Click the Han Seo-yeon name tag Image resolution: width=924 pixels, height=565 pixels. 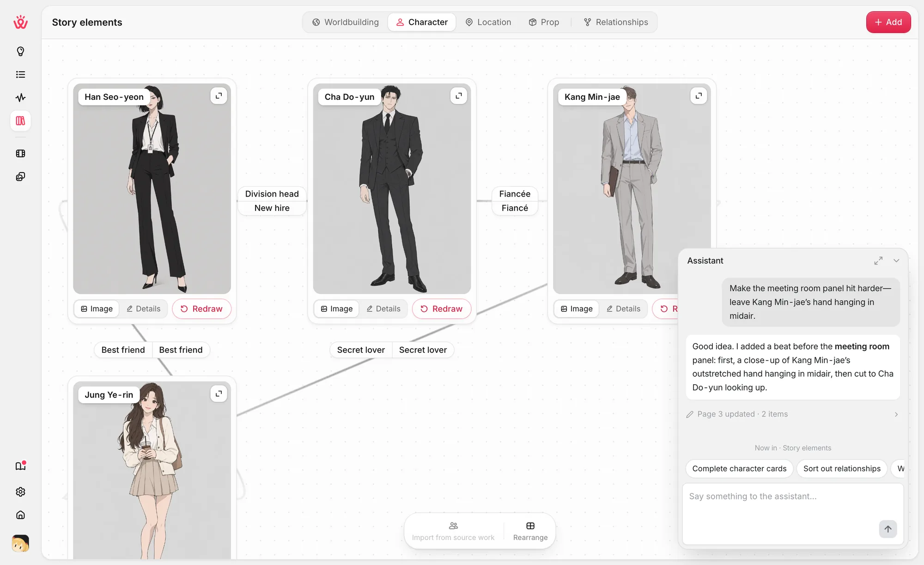(x=114, y=97)
